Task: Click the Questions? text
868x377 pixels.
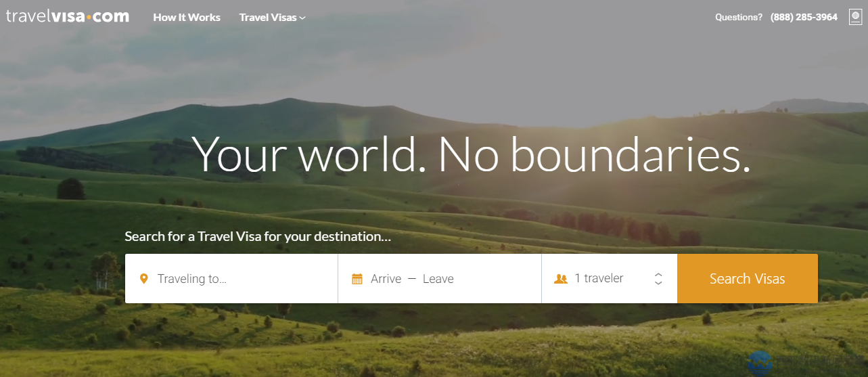Action: point(739,18)
